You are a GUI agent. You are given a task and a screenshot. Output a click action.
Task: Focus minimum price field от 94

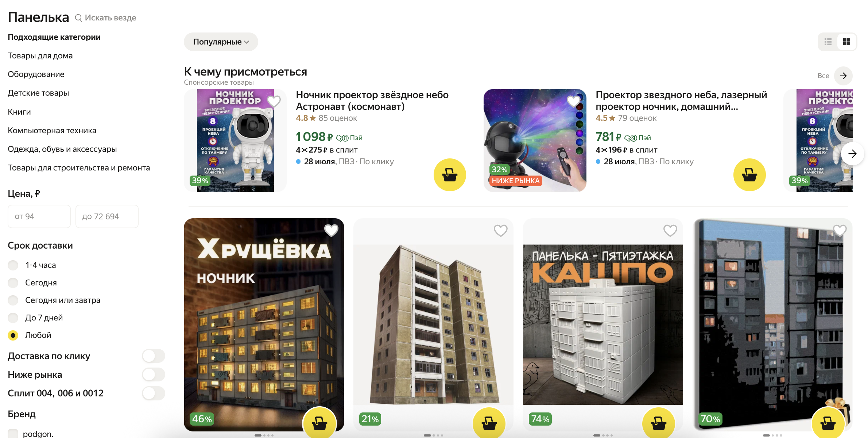pos(39,216)
